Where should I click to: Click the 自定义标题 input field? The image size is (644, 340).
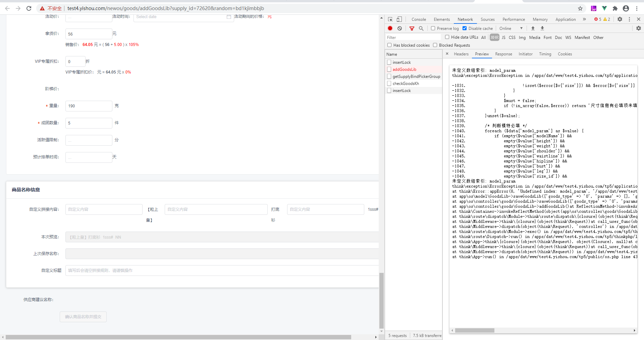(x=222, y=271)
